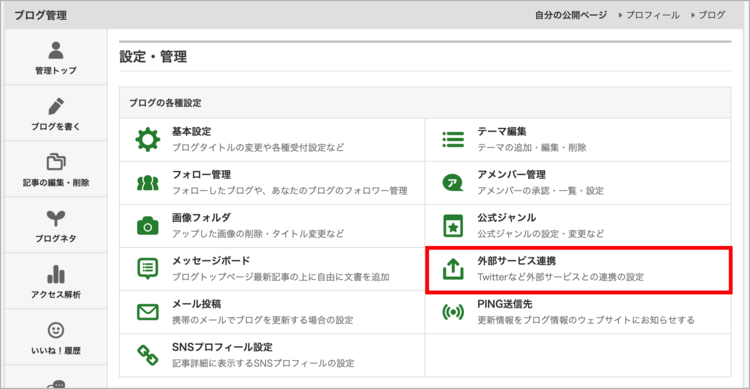This screenshot has height=389, width=750.
Task: Click description 更新情報をブログ情報のウェブサイトにお知らせする
Action: point(586,320)
